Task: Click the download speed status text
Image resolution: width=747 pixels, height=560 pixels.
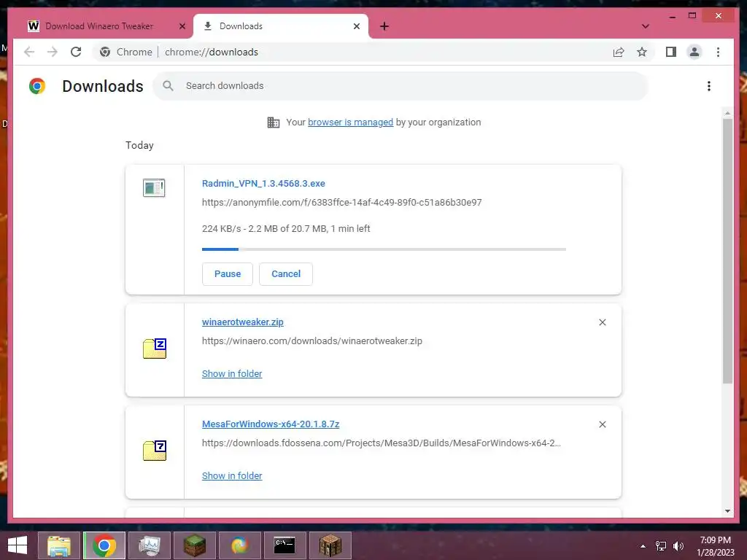Action: (286, 228)
